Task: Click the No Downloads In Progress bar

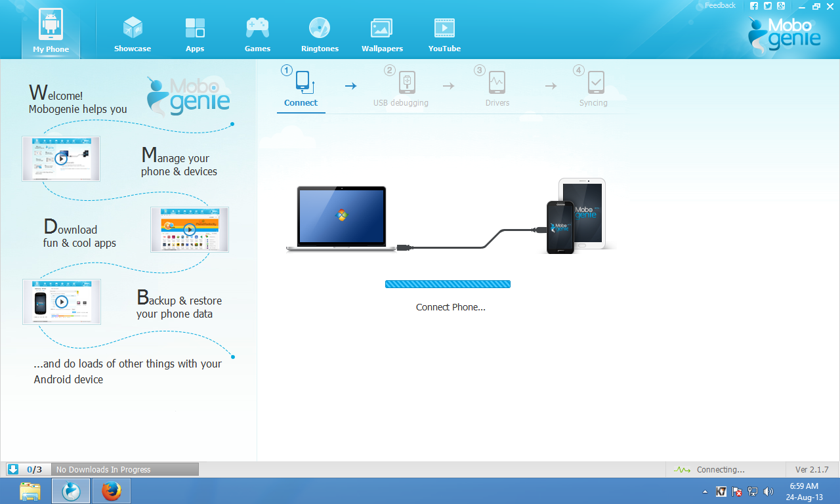Action: 125,469
